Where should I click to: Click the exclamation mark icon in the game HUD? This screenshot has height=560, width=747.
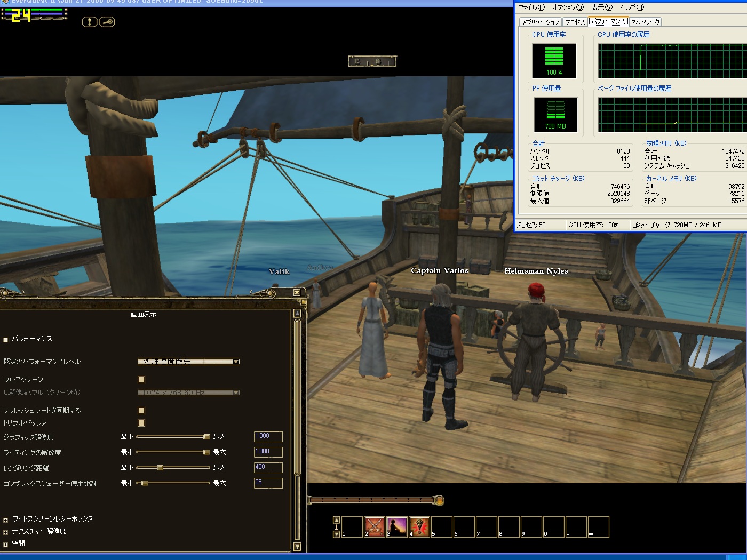pyautogui.click(x=89, y=22)
